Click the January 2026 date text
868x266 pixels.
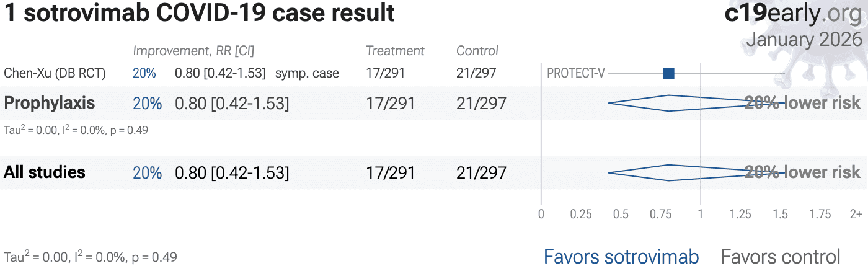coord(804,39)
